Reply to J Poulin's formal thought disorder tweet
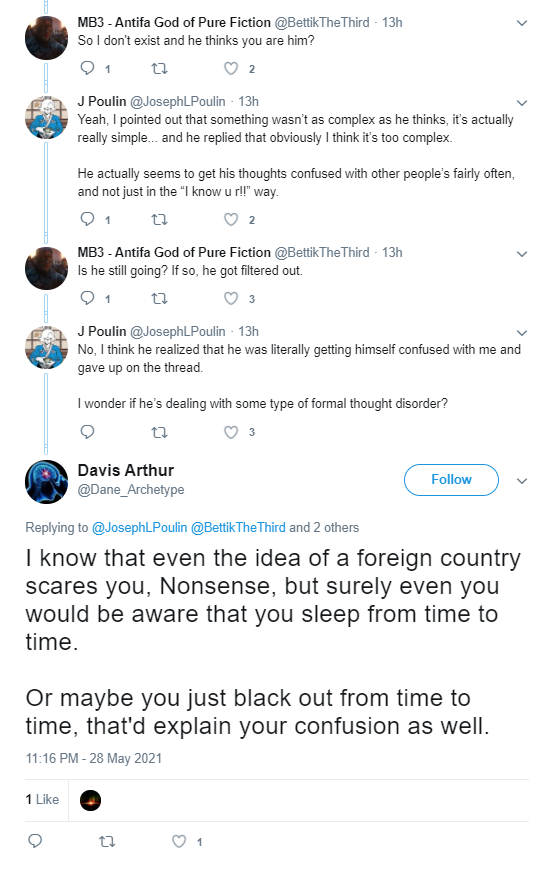 click(88, 432)
